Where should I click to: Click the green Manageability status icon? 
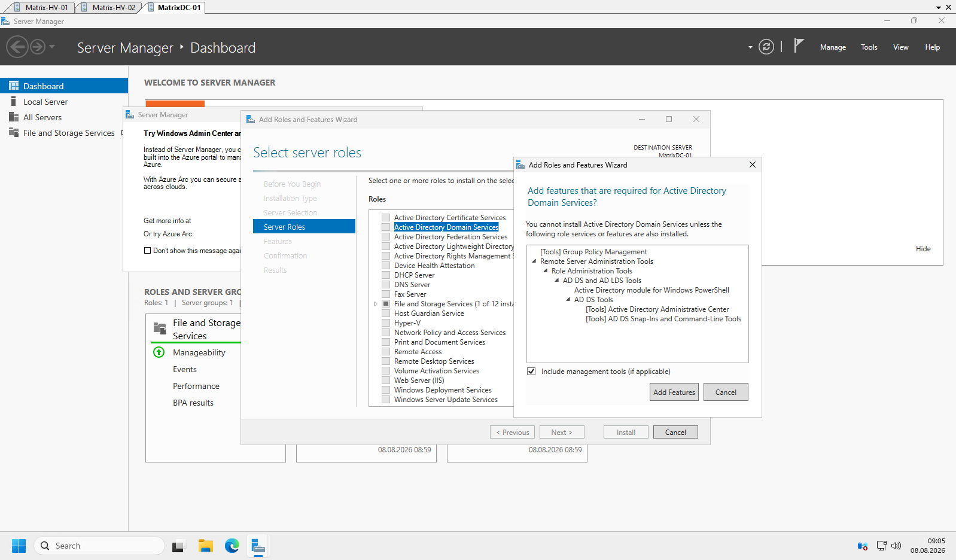(x=159, y=352)
